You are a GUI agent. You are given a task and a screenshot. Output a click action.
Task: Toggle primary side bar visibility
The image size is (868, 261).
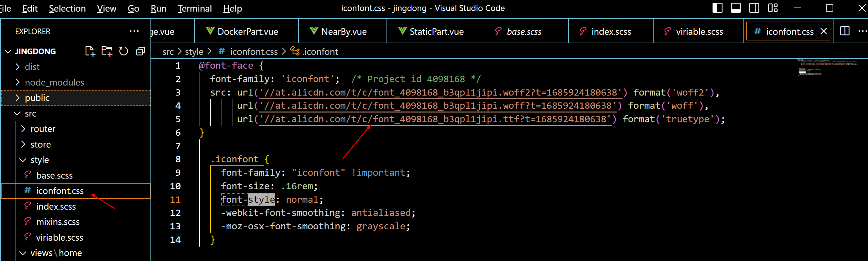[718, 8]
